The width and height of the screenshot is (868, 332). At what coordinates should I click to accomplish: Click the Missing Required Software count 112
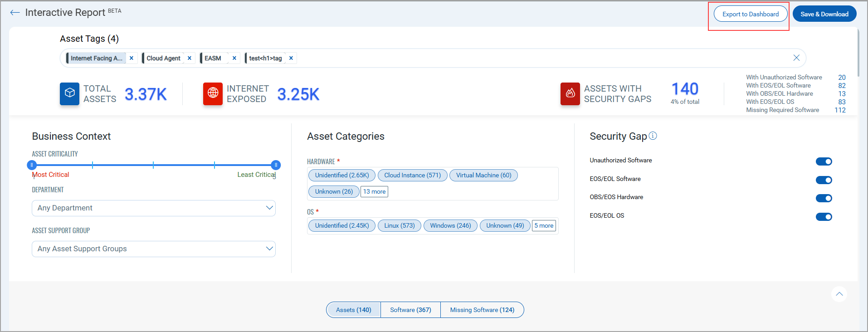pos(840,110)
